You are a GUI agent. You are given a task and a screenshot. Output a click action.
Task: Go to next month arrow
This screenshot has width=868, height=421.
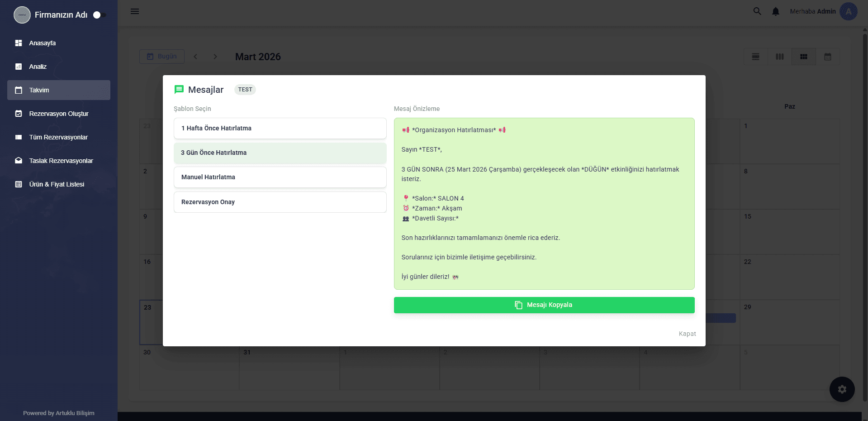tap(215, 57)
